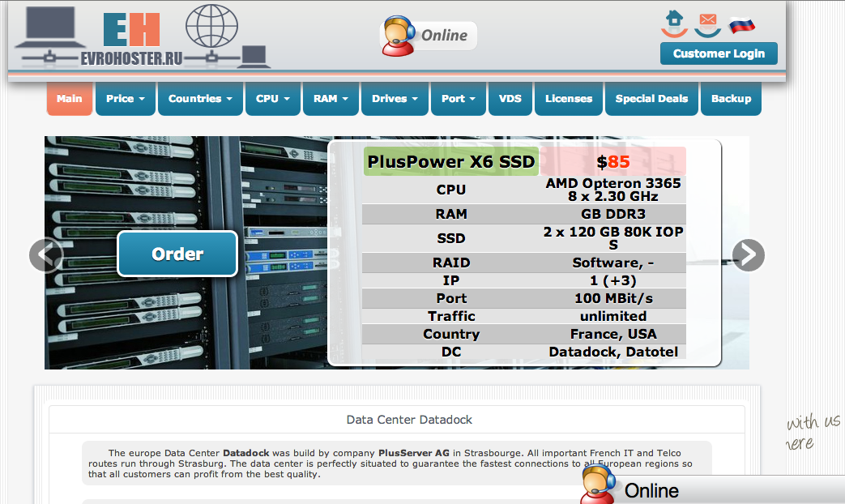Expand the Countries dropdown menu
Image resolution: width=845 pixels, height=504 pixels.
point(200,99)
